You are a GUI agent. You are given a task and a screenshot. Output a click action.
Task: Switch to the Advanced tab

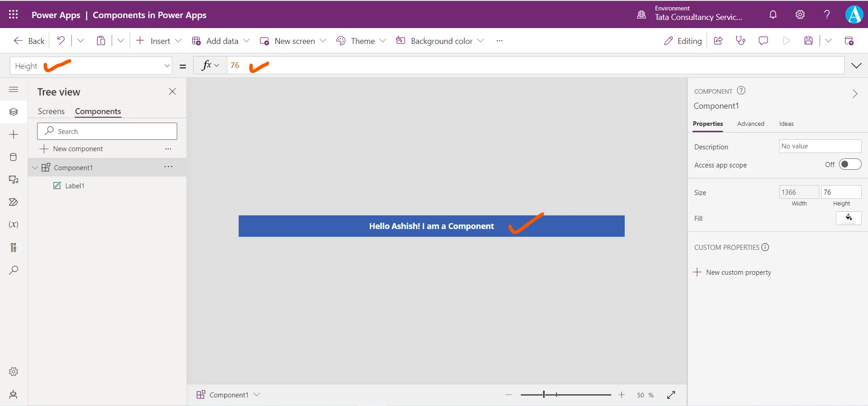[x=750, y=124]
